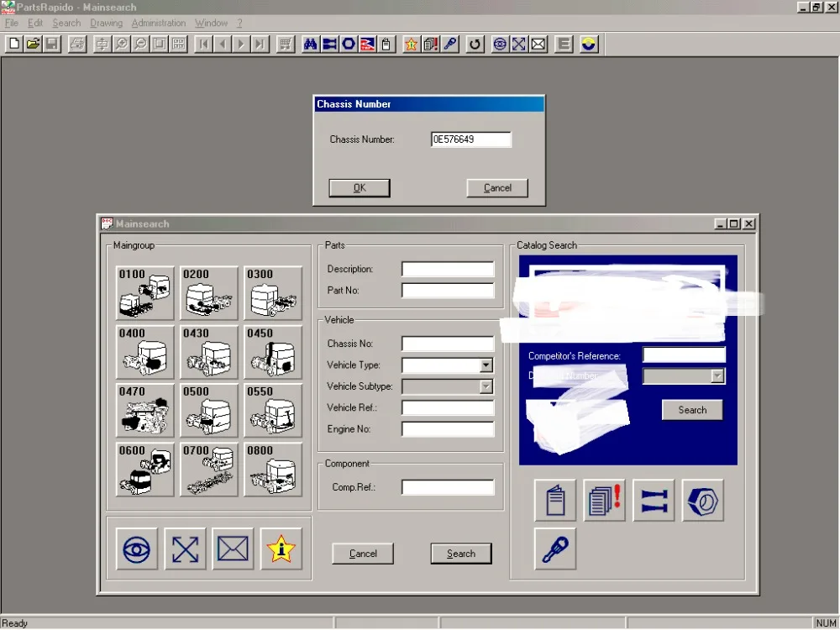Click the zoom in magnifier toolbar icon
840x630 pixels.
[x=122, y=44]
